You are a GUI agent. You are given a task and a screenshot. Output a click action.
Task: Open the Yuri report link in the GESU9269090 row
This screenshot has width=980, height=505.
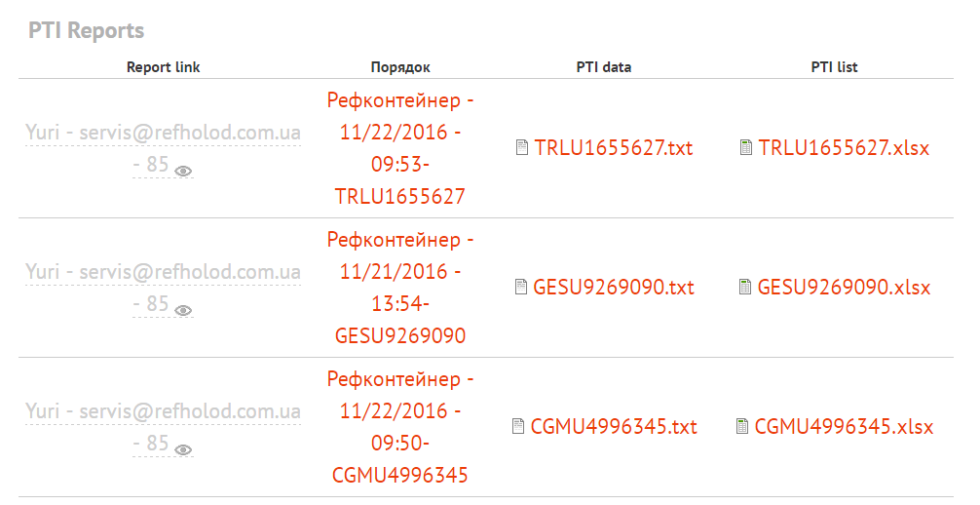(x=163, y=288)
